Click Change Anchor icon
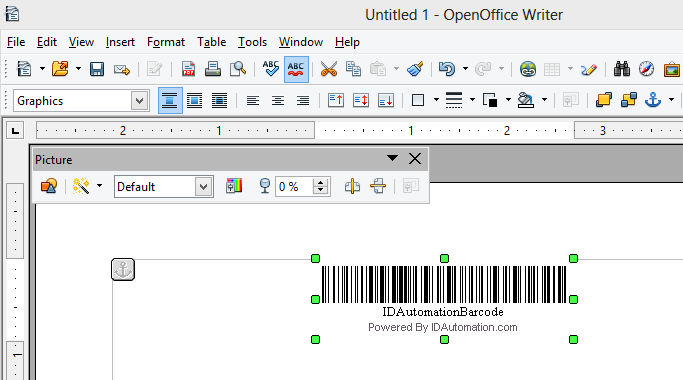 click(653, 101)
